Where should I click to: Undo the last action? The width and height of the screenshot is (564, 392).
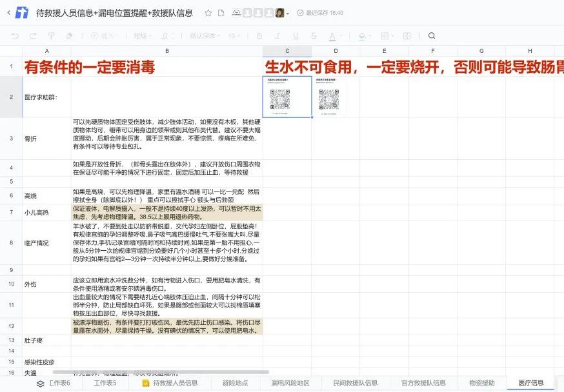click(x=15, y=35)
